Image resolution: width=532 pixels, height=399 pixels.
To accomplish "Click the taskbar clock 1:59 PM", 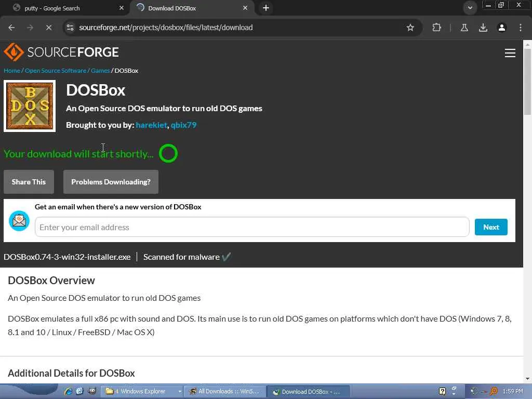I will 513,391.
